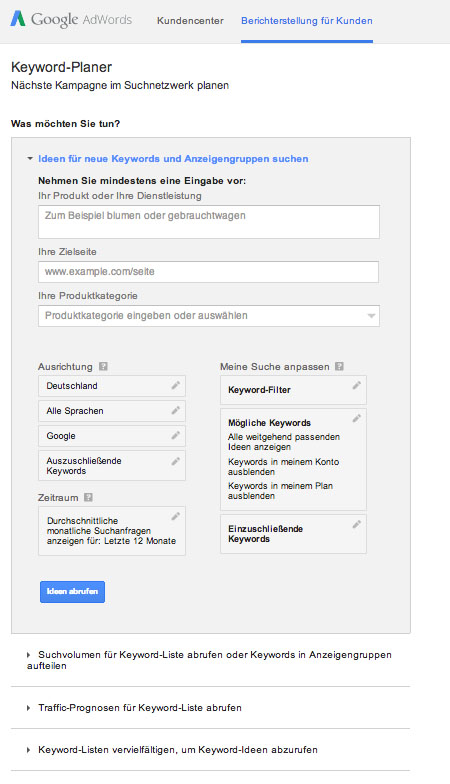The image size is (450, 784).
Task: Select Berichterstellung für Kunden tab
Action: tap(307, 21)
